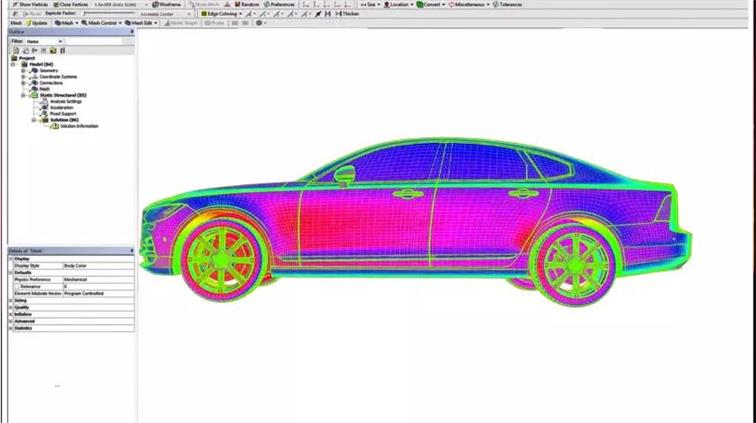Click the Update mesh button
Image resolution: width=756 pixels, height=423 pixels.
38,22
